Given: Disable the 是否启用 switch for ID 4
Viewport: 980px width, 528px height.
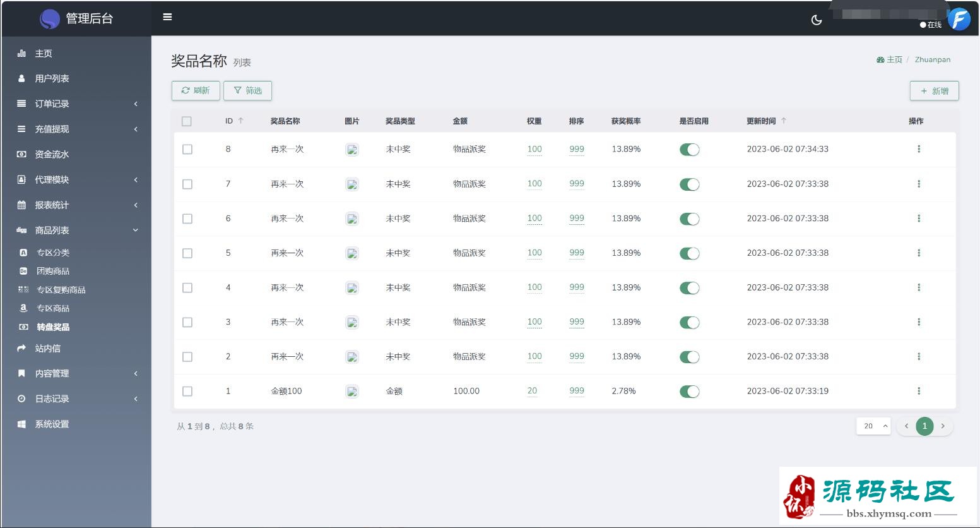Looking at the screenshot, I should click(690, 288).
